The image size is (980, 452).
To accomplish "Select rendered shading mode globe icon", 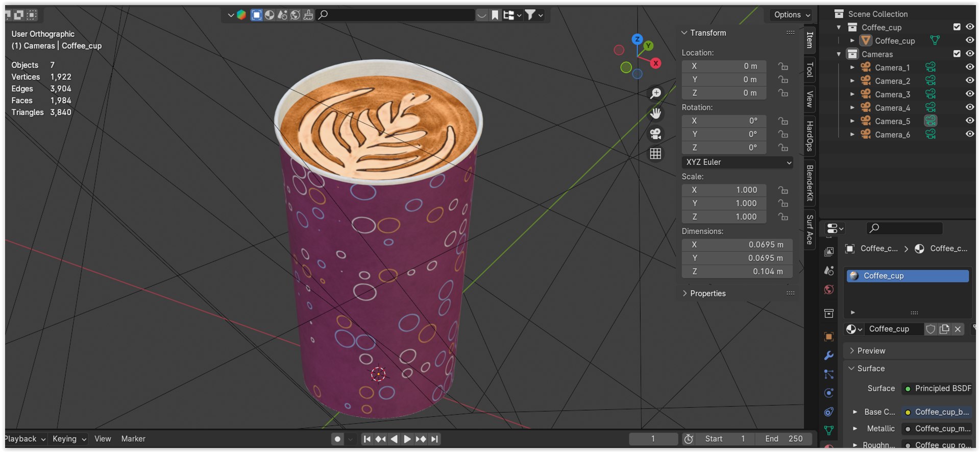I will pyautogui.click(x=295, y=15).
